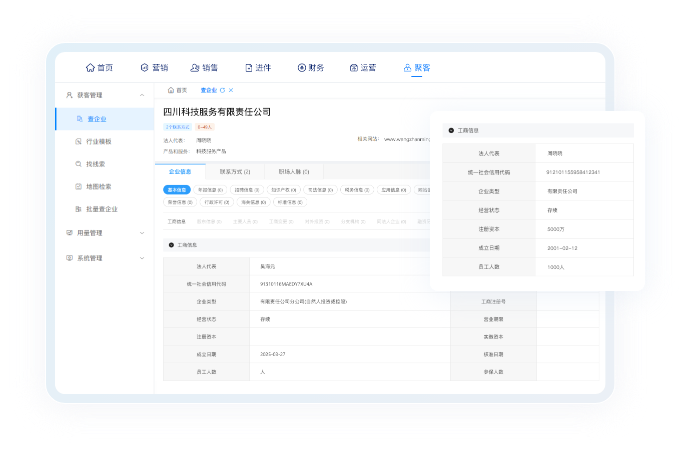Collapse the 获客管理 sidebar section
690x452 pixels.
click(x=142, y=95)
